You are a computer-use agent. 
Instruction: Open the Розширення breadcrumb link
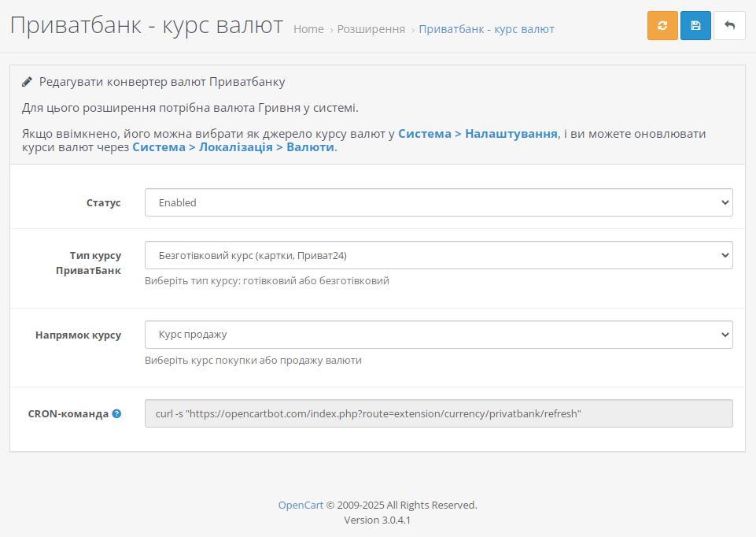371,29
